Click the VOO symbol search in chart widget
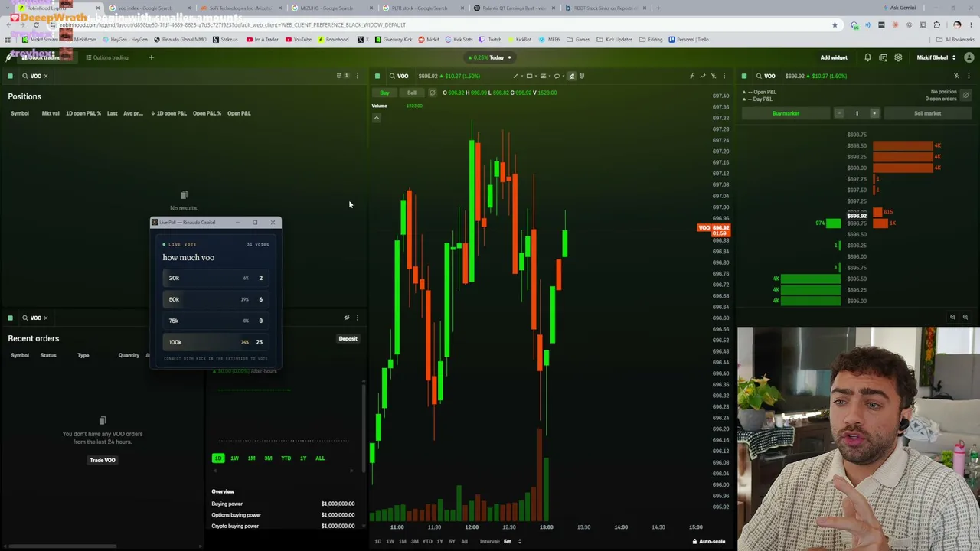Viewport: 980px width, 551px height. coord(398,76)
